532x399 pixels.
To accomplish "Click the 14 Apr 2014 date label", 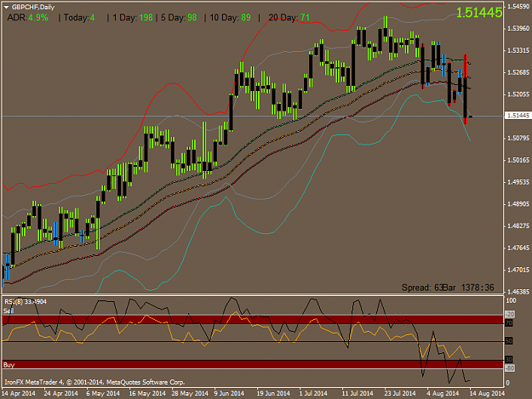I will [19, 394].
